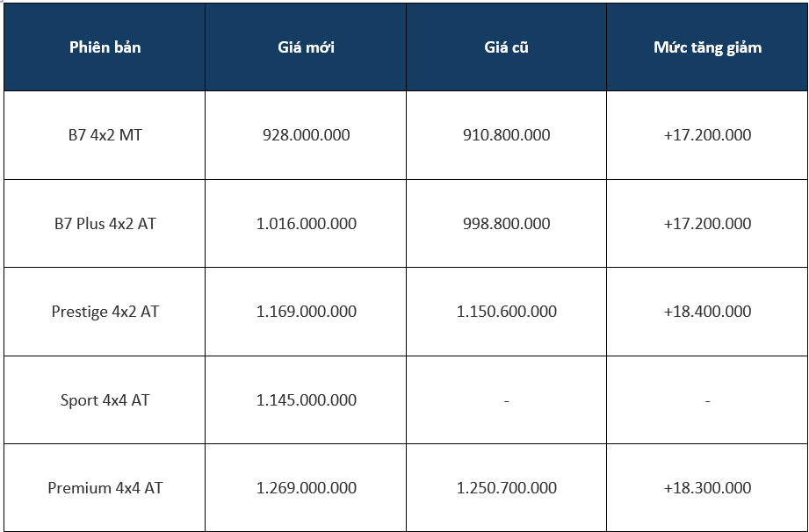Click the old price 1.150.600.000
Image resolution: width=809 pixels, height=532 pixels.
tap(506, 312)
